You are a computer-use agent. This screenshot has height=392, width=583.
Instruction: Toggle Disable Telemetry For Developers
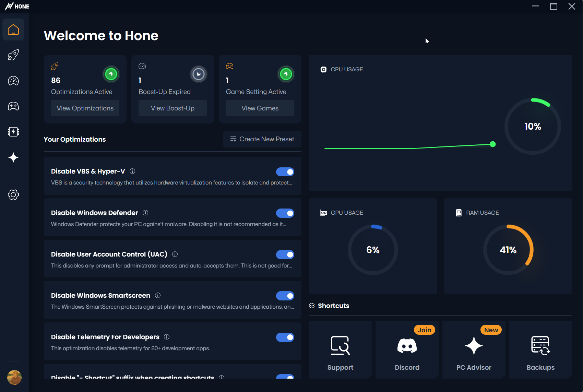[285, 337]
